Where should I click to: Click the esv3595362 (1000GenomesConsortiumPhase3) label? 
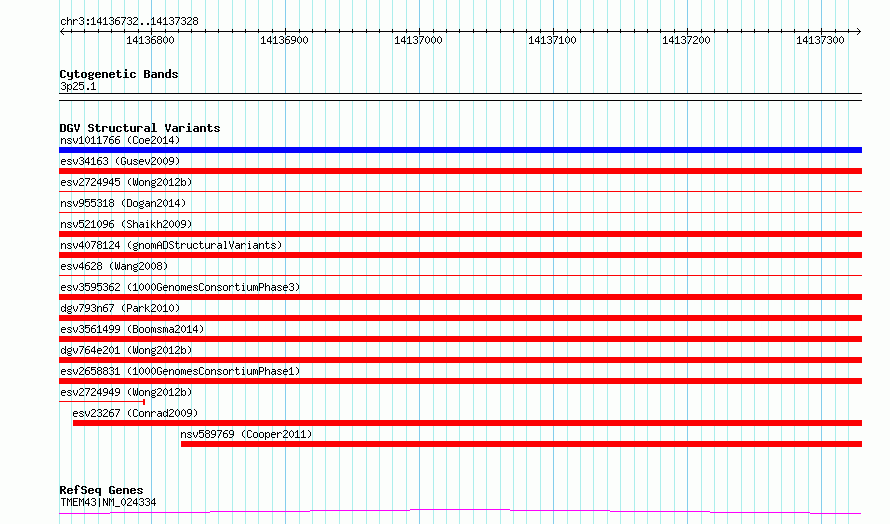(x=180, y=287)
